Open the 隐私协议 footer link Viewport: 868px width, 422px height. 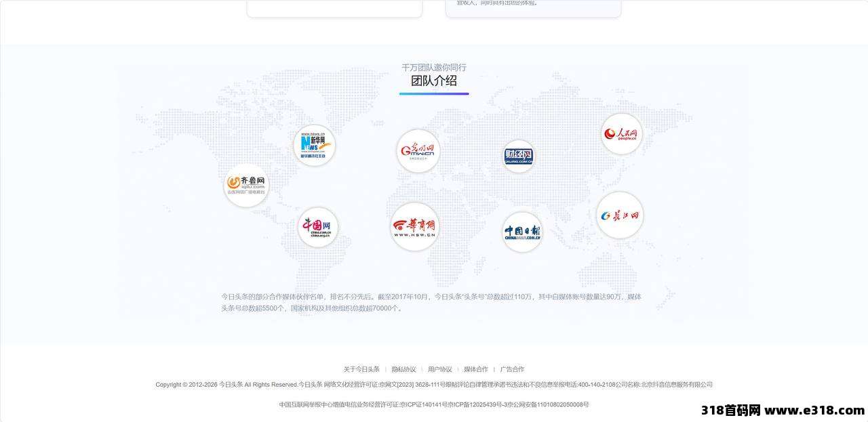click(x=404, y=369)
